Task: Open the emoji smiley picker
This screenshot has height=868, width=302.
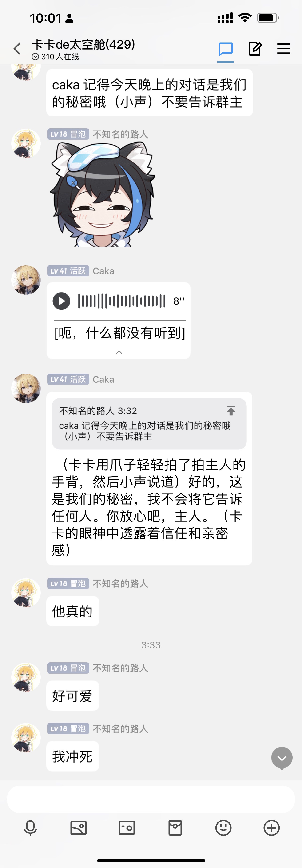Action: (x=223, y=828)
